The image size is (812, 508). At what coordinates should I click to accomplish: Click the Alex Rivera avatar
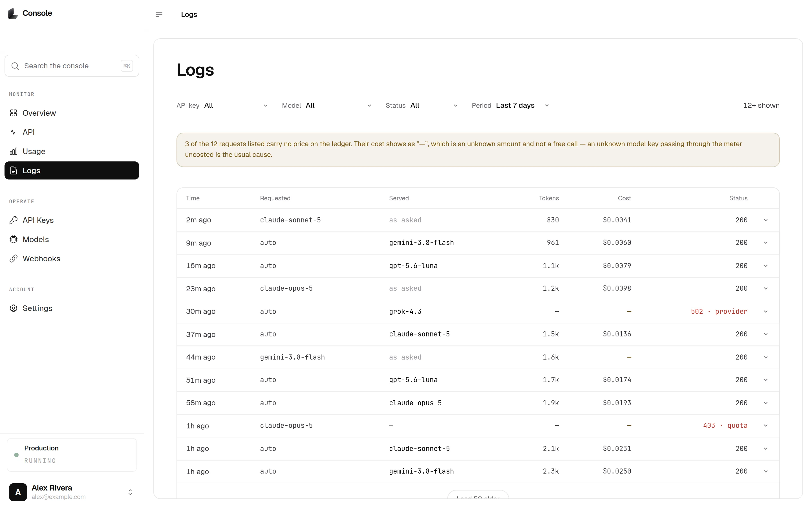point(18,492)
